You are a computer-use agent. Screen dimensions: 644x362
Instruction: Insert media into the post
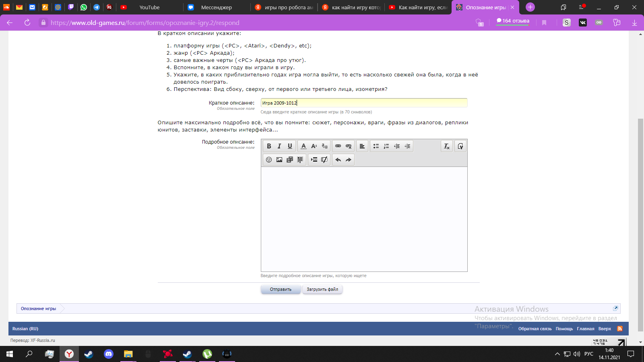coord(290,160)
